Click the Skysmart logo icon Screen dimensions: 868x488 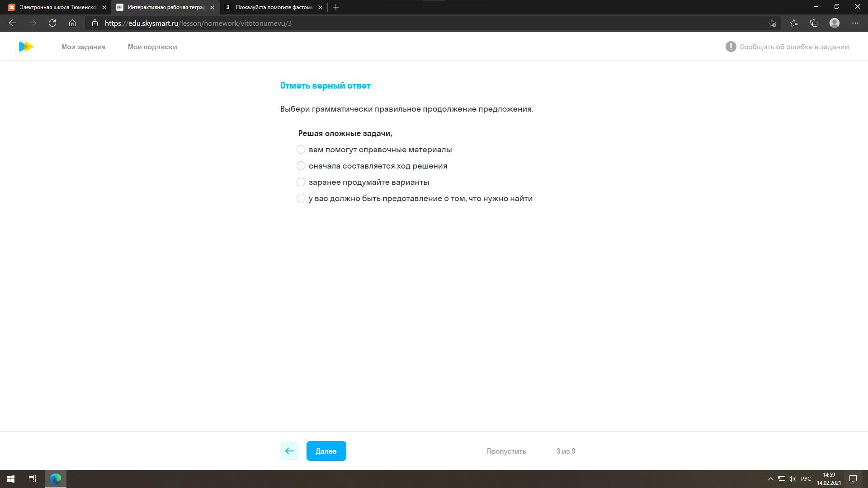coord(26,47)
